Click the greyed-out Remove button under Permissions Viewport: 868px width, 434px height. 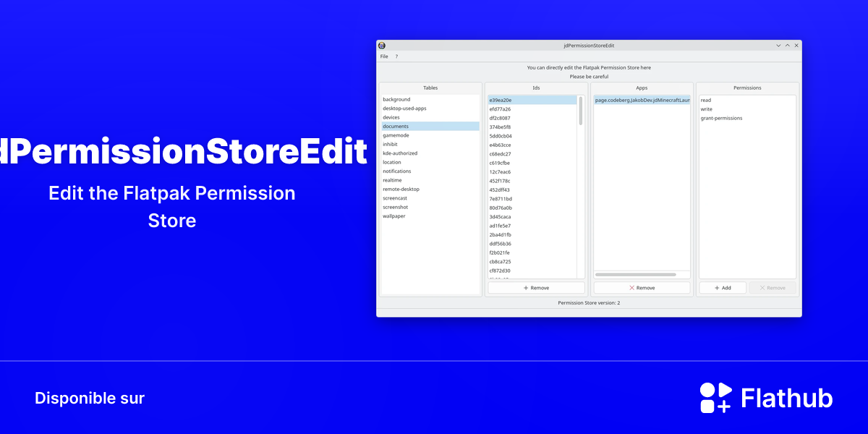pos(773,288)
